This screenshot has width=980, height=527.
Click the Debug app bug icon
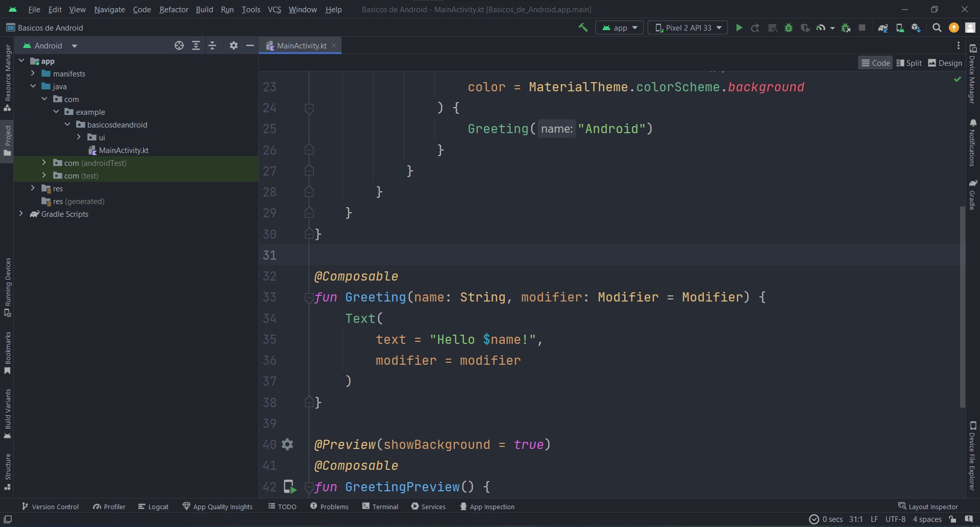tap(789, 28)
